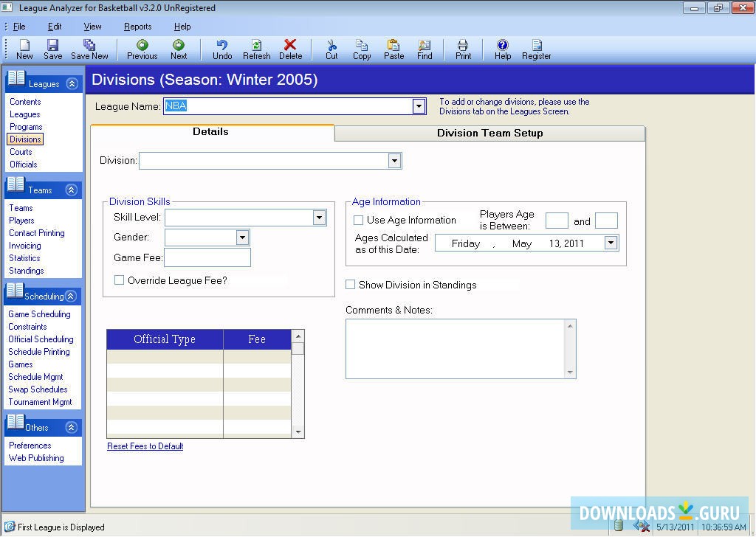756x537 pixels.
Task: Open the League Name dropdown
Action: (x=419, y=106)
